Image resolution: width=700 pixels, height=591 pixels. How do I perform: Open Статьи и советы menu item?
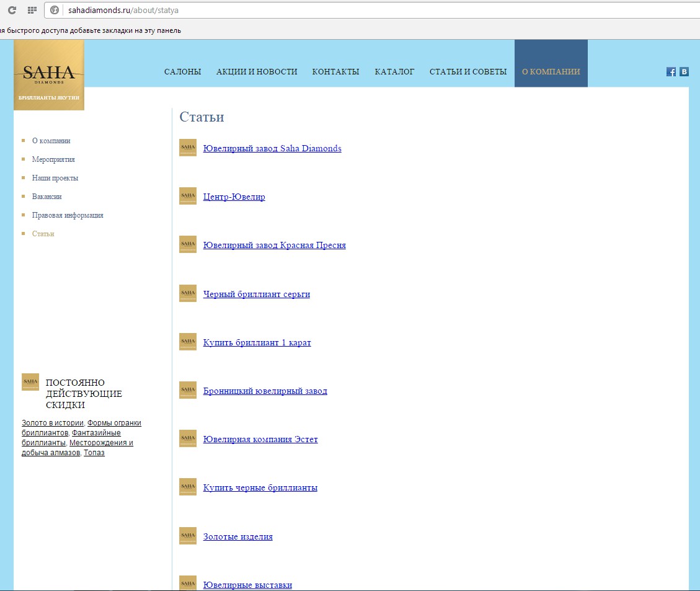click(x=468, y=71)
